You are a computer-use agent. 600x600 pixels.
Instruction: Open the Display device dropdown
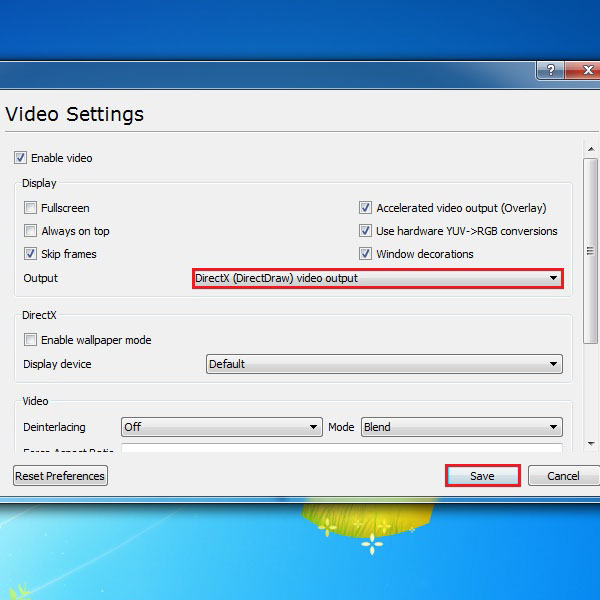point(384,364)
